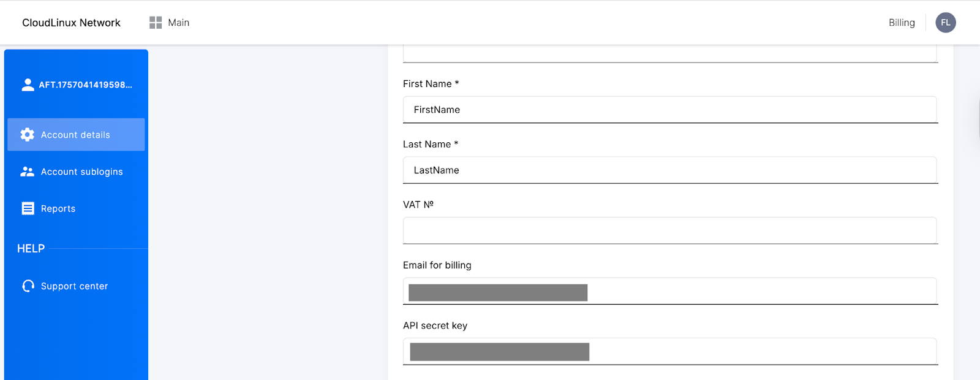Focus the First Name input field
The image size is (980, 380).
[x=669, y=110]
